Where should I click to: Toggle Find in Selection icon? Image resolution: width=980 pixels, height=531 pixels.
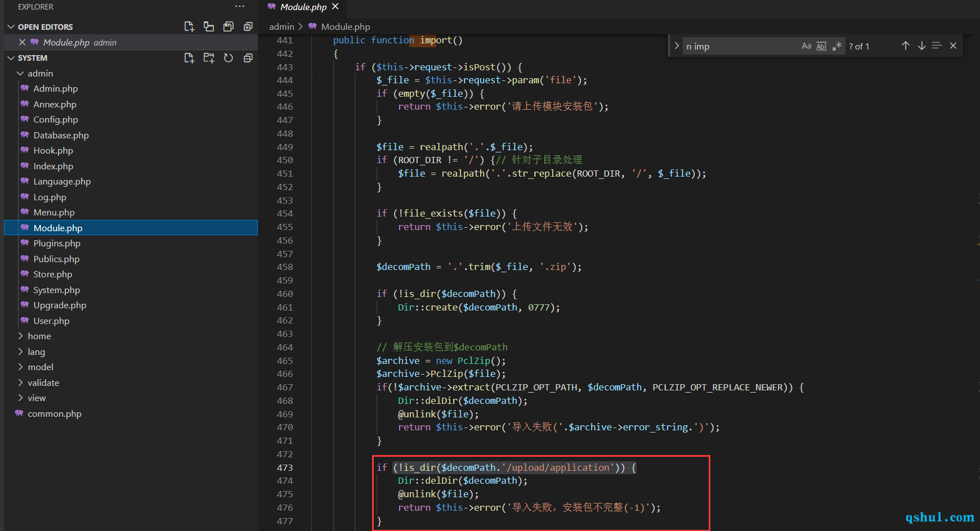(x=937, y=46)
